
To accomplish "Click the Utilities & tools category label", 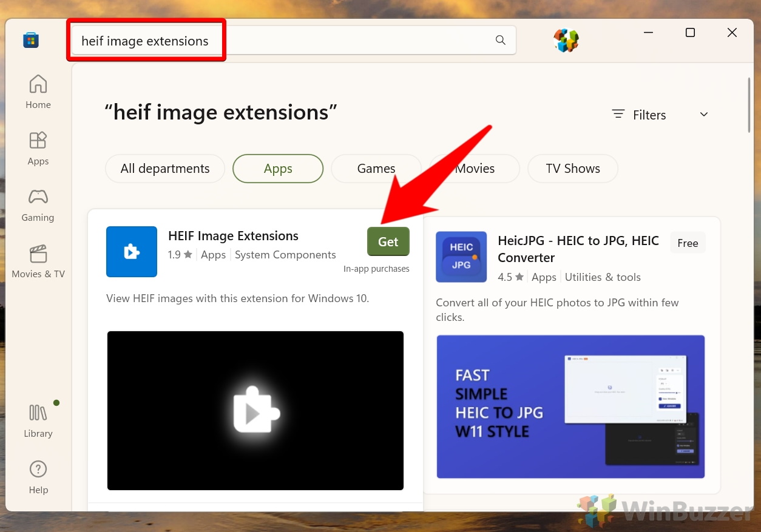I will [603, 277].
